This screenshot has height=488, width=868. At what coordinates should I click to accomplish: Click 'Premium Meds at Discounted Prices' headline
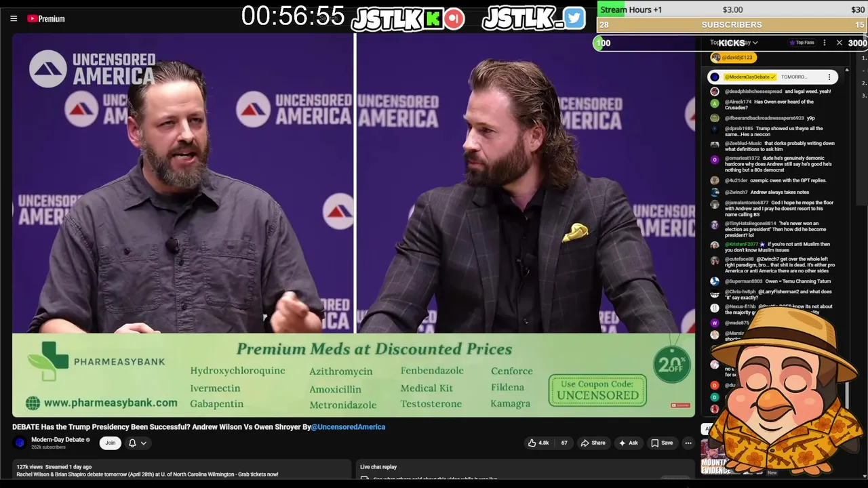pyautogui.click(x=374, y=349)
